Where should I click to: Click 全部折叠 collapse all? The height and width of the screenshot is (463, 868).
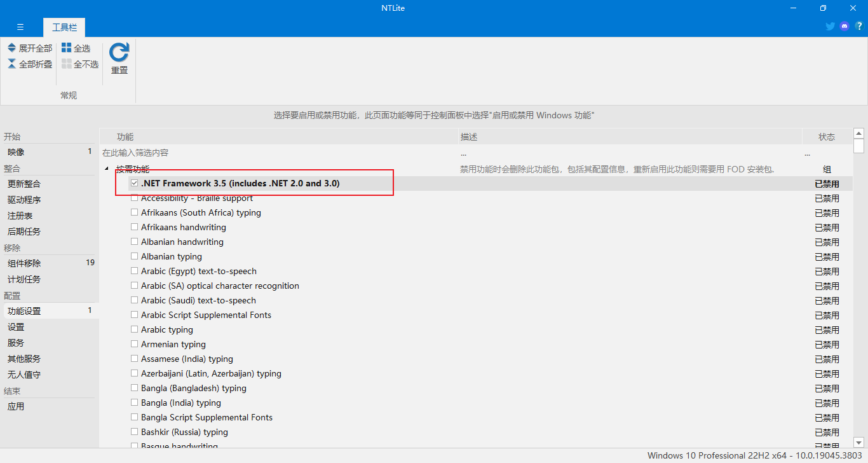(30, 64)
